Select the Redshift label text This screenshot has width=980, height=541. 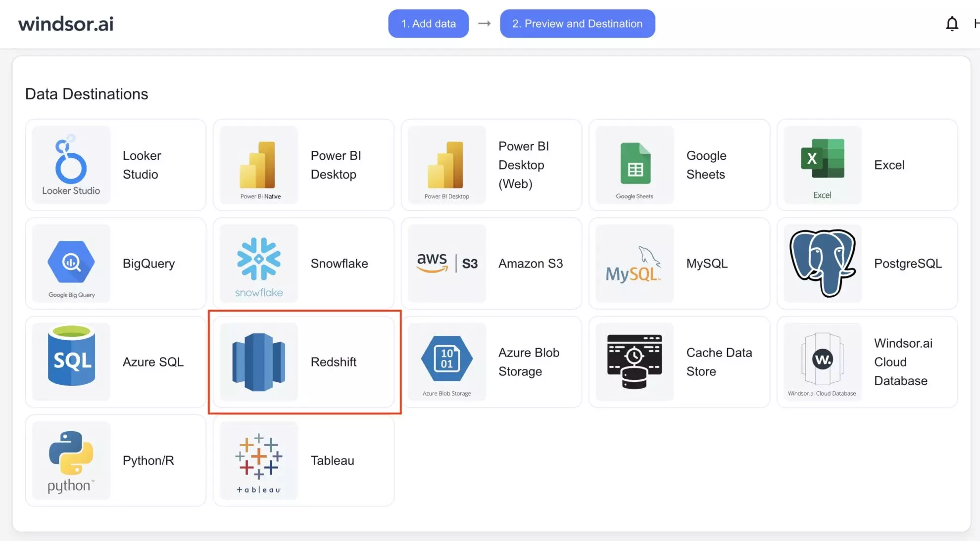333,361
